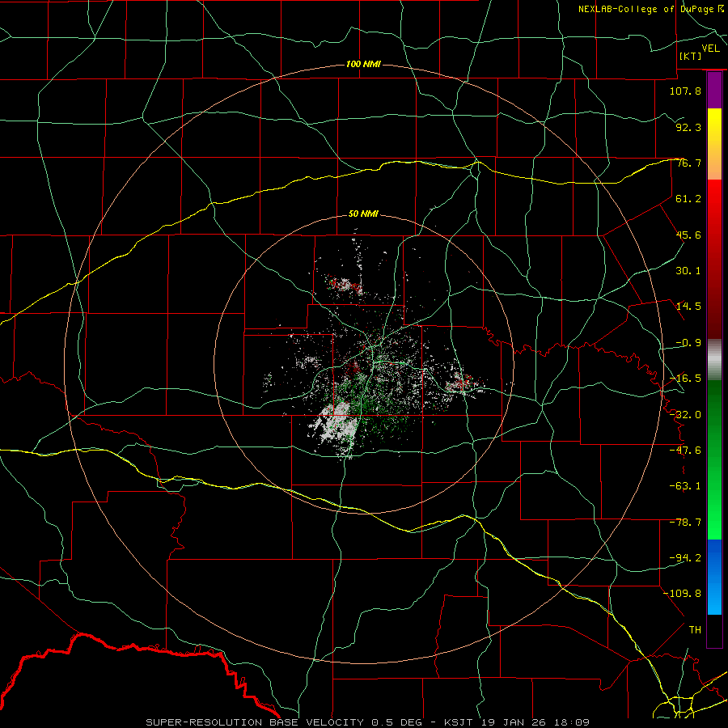Pick the green segment of the color bar
Screen dimensions: 728x728
coord(714,459)
